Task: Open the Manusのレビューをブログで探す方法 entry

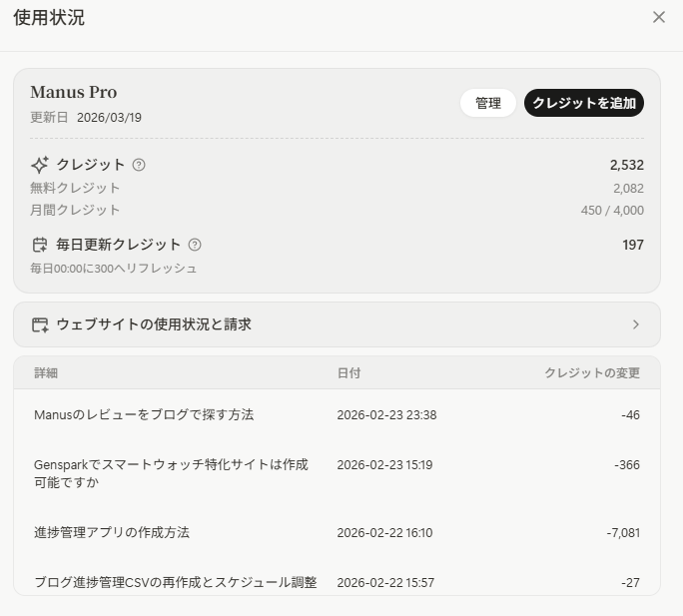Action: click(144, 414)
